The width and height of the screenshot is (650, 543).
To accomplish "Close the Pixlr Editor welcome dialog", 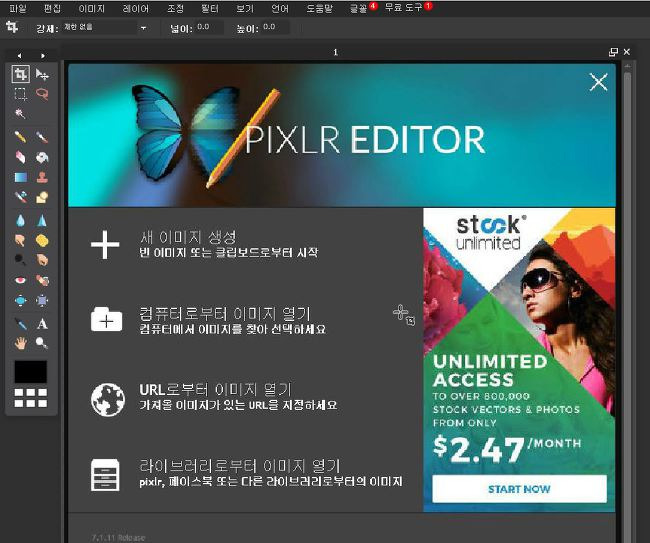I will tap(599, 82).
